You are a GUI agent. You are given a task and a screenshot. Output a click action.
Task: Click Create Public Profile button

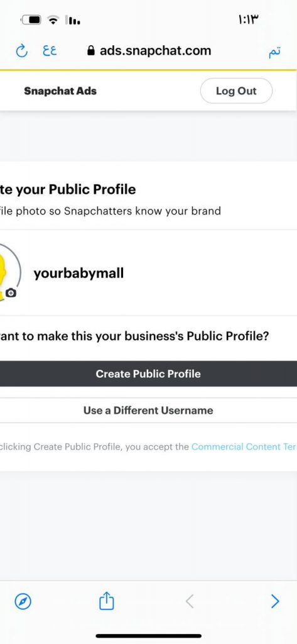tap(148, 374)
